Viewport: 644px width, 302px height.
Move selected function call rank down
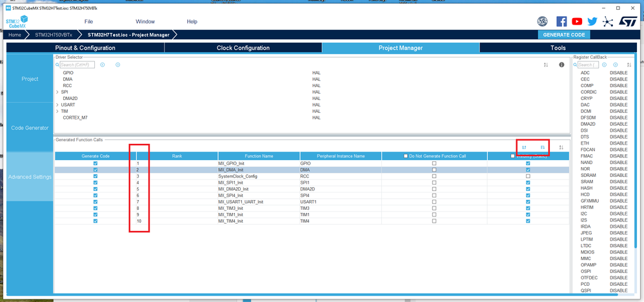click(x=542, y=147)
